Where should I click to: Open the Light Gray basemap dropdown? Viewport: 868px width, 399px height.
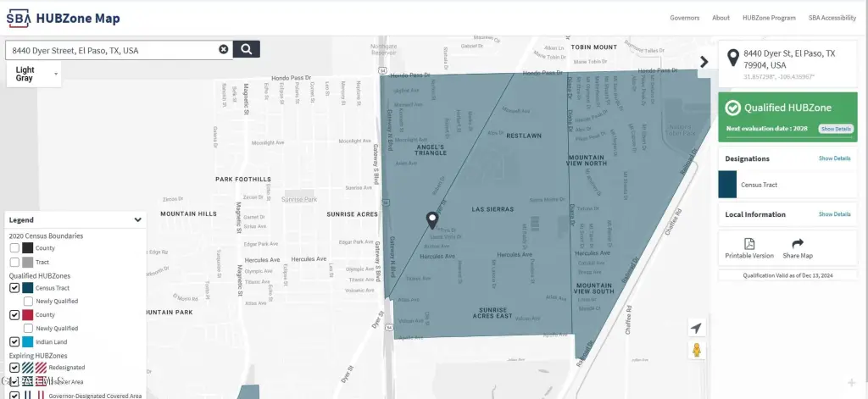coord(34,75)
